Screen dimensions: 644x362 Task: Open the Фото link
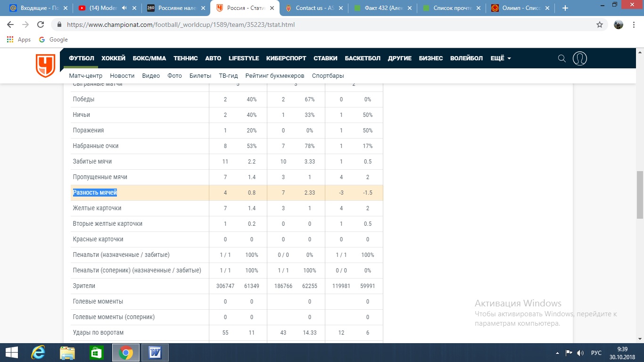pos(174,76)
